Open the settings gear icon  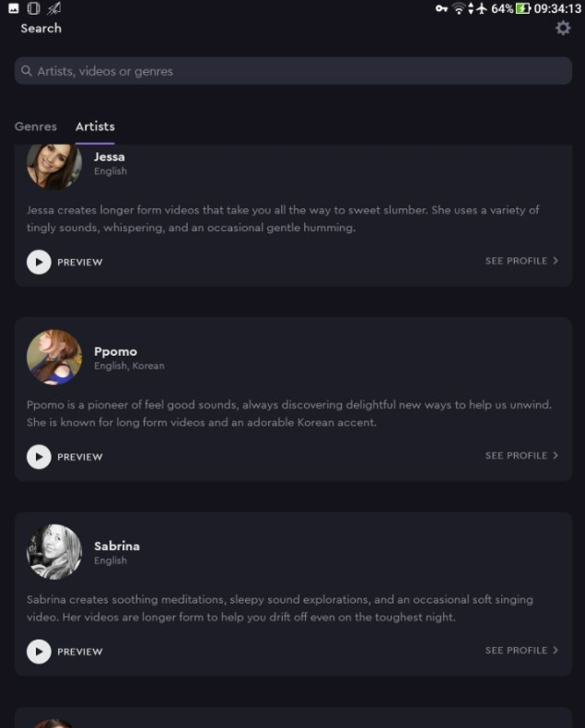563,29
